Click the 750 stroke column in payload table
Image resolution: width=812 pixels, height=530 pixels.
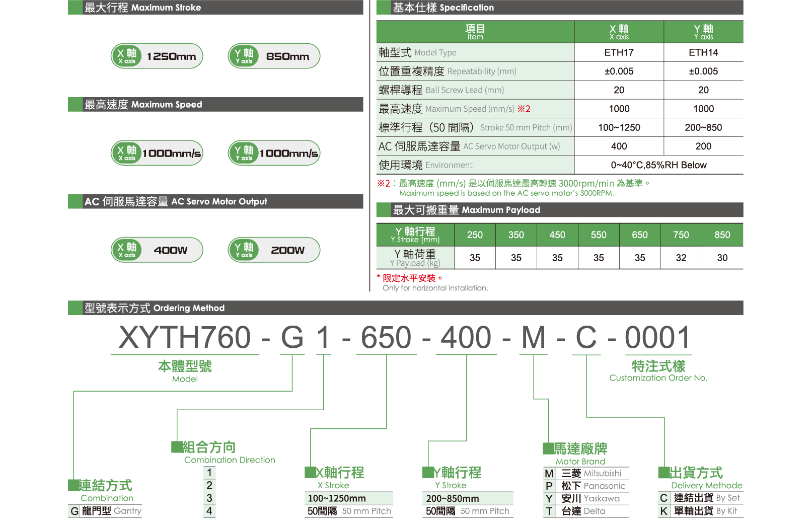pyautogui.click(x=681, y=235)
